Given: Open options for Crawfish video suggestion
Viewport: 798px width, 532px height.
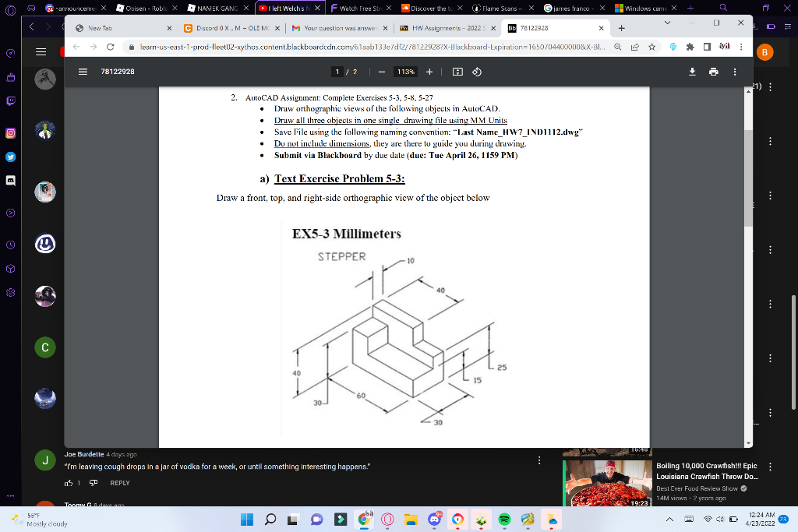Looking at the screenshot, I should (x=771, y=467).
